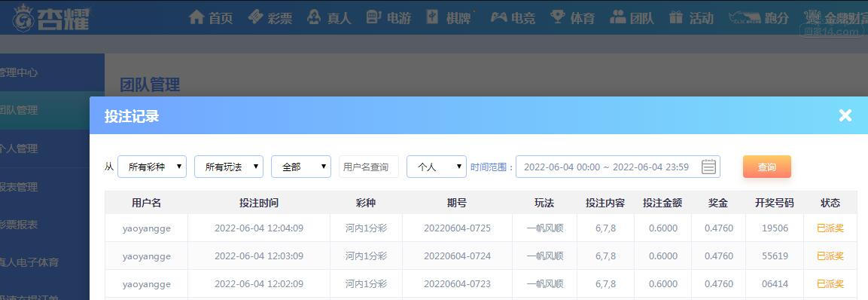This screenshot has width=868, height=300.
Task: Click the gamepad icon beside 电竞
Action: (499, 17)
